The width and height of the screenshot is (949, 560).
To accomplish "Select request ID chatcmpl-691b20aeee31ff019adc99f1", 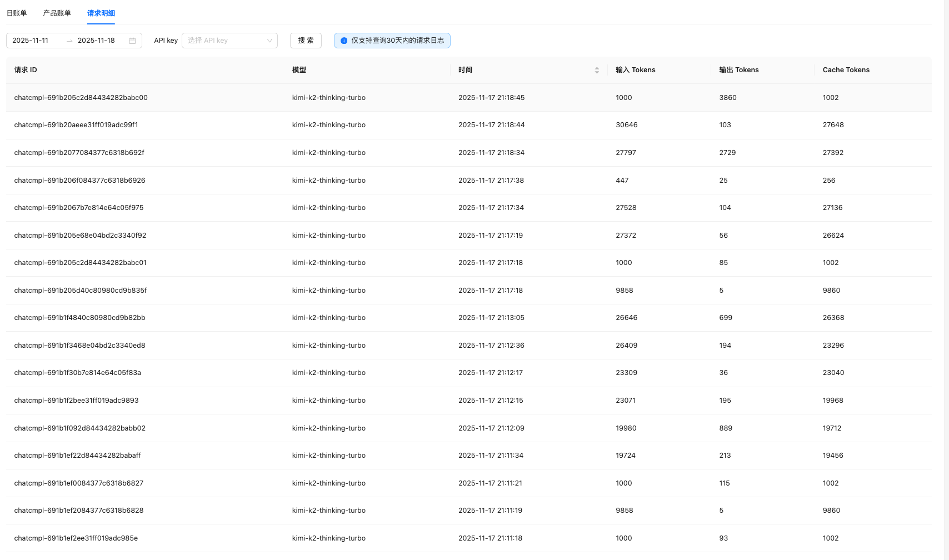I will click(76, 125).
